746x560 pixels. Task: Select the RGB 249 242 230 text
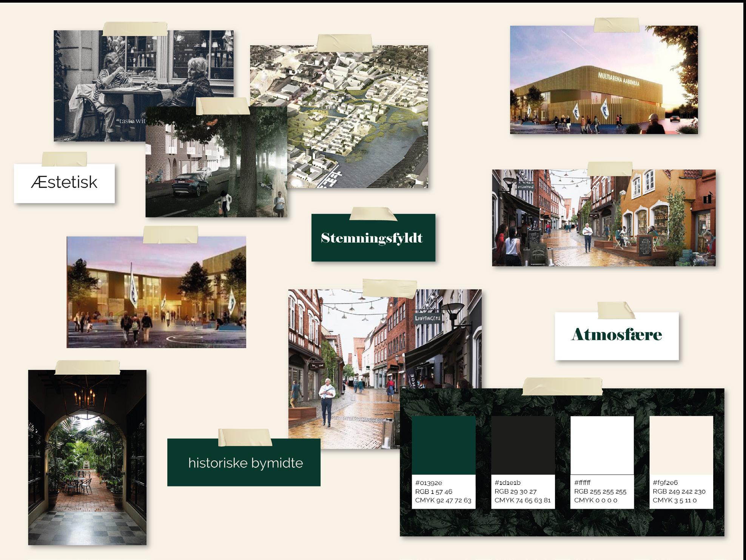click(679, 492)
